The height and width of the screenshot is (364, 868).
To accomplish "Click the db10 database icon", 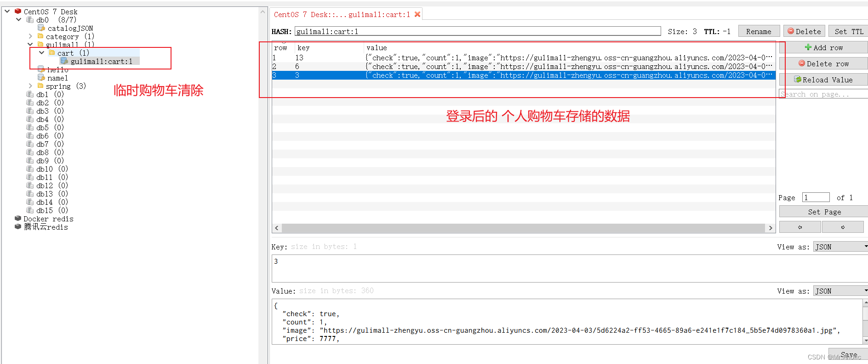I will (x=30, y=169).
